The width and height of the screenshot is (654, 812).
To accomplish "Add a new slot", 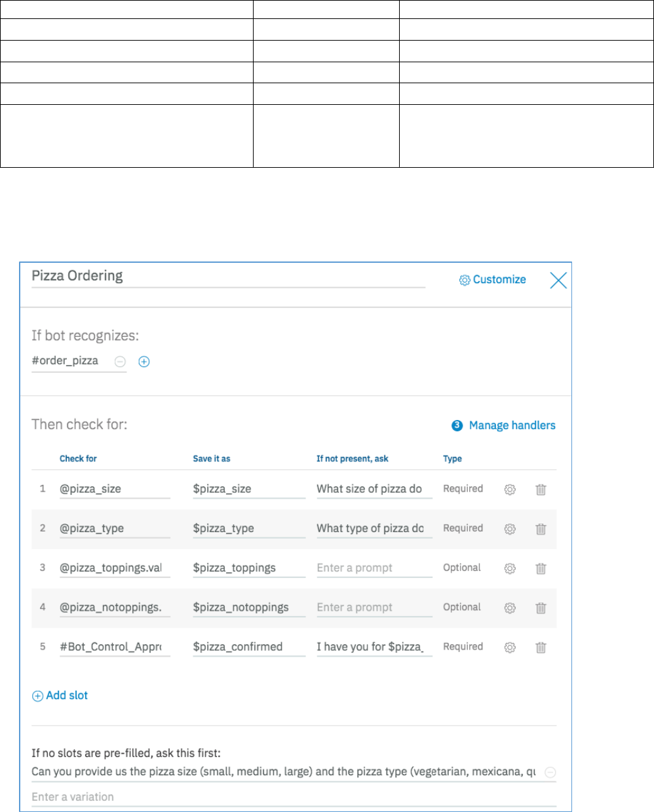I will 60,695.
